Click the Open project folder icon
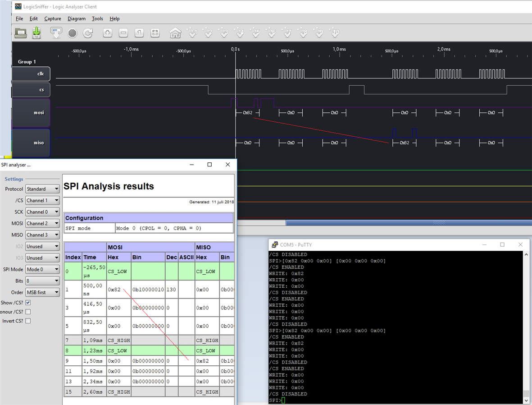 point(21,33)
